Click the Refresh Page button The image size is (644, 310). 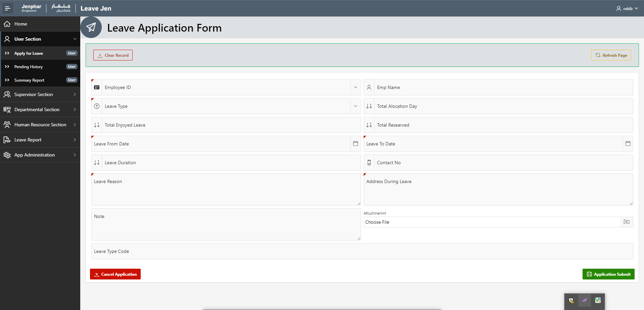coord(611,55)
